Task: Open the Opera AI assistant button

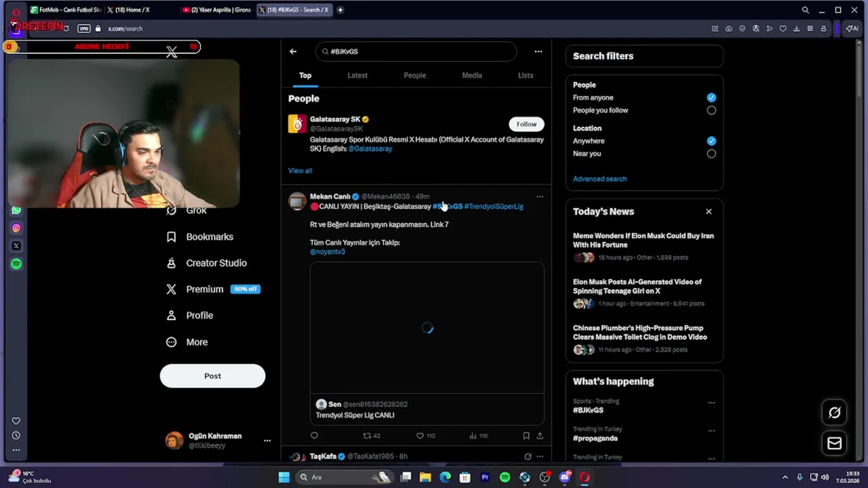Action: (x=852, y=28)
